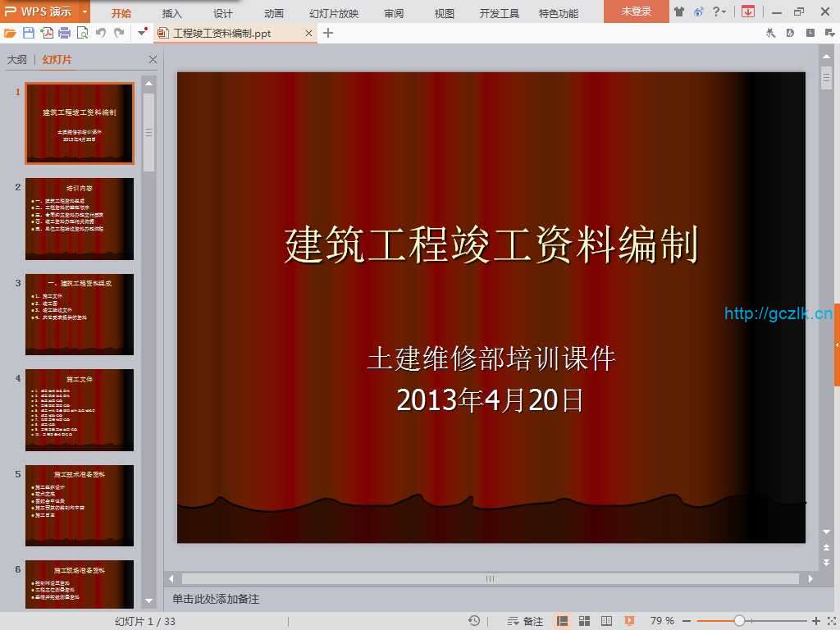Switch to reading view in status bar
The width and height of the screenshot is (840, 630).
tap(607, 621)
